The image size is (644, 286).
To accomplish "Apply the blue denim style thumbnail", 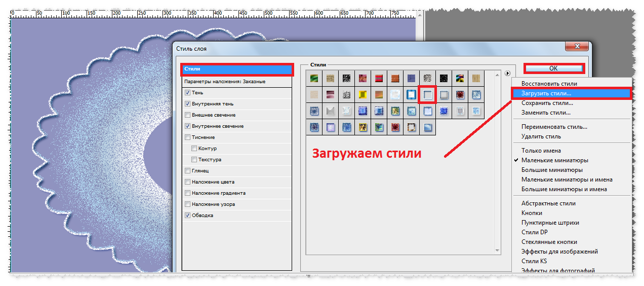I will point(411,79).
